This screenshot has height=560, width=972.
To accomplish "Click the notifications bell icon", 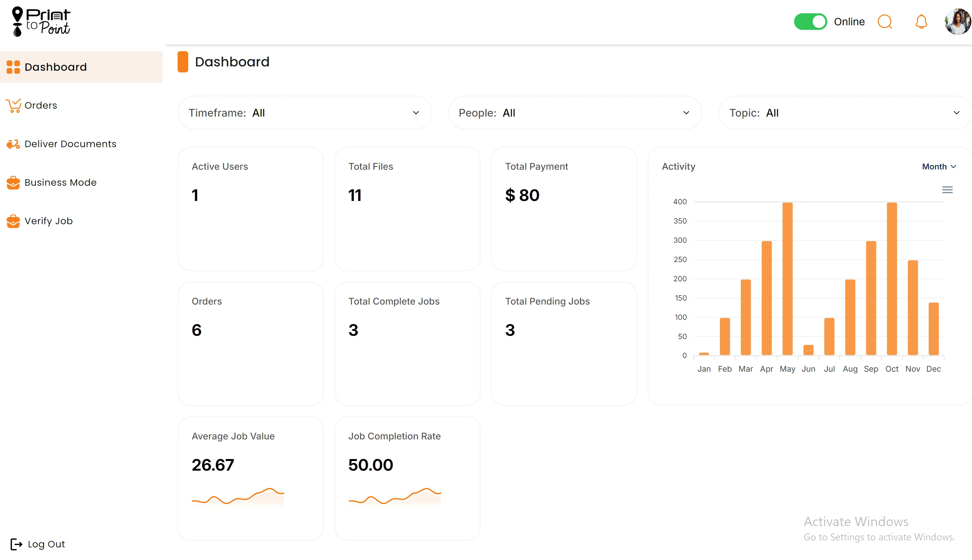I will 921,22.
